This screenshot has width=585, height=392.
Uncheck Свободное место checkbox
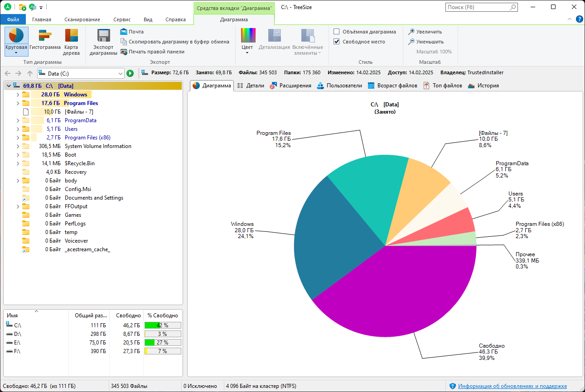coord(337,42)
